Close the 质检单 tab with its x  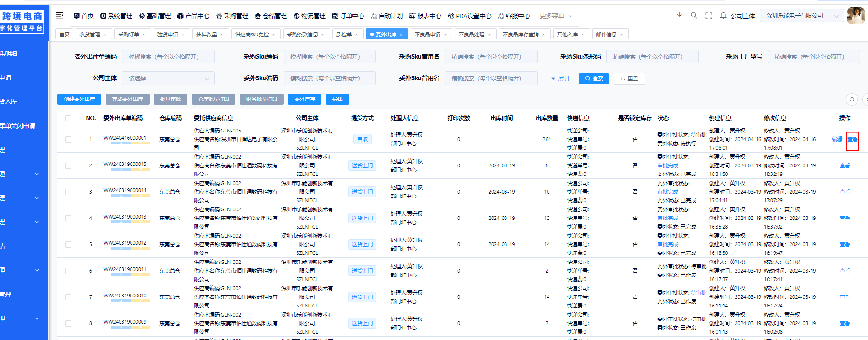[356, 34]
